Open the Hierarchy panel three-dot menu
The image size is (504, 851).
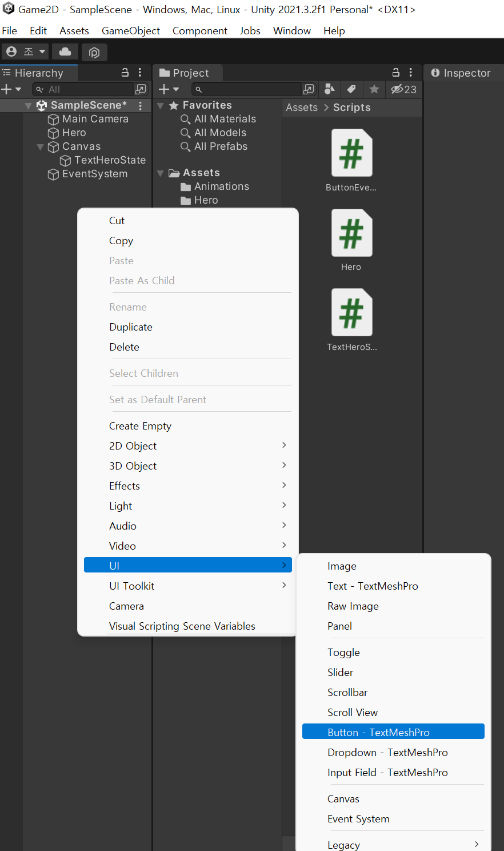tap(140, 73)
